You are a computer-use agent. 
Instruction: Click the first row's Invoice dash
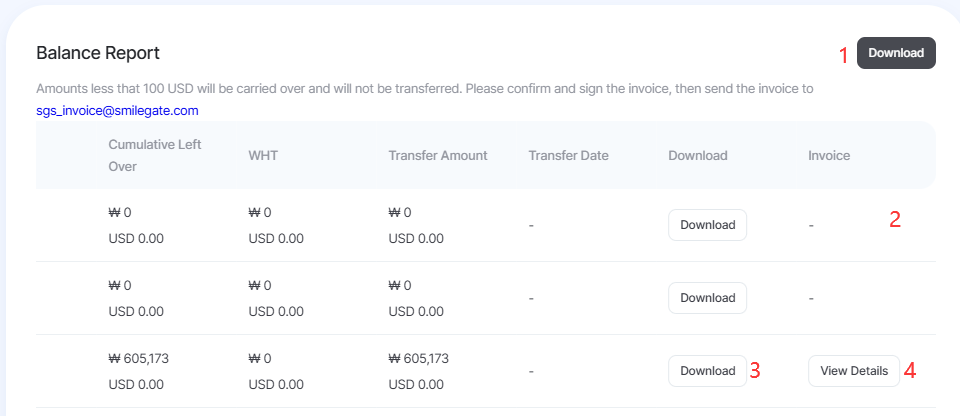coord(811,225)
